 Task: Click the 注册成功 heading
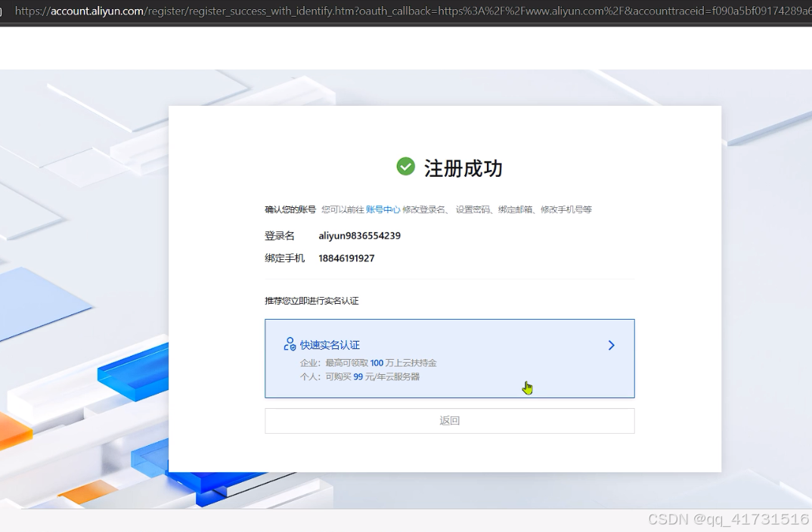tap(463, 169)
